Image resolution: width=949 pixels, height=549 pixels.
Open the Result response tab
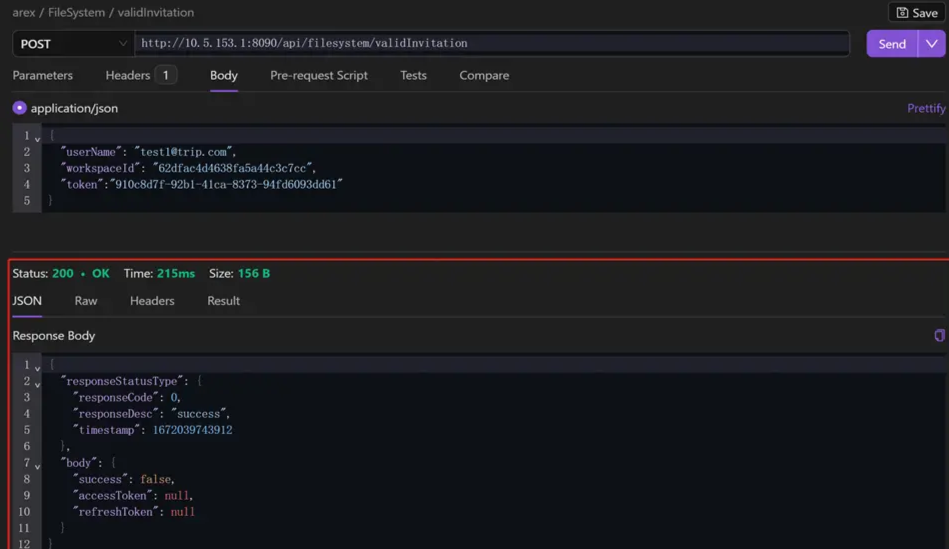(x=223, y=301)
